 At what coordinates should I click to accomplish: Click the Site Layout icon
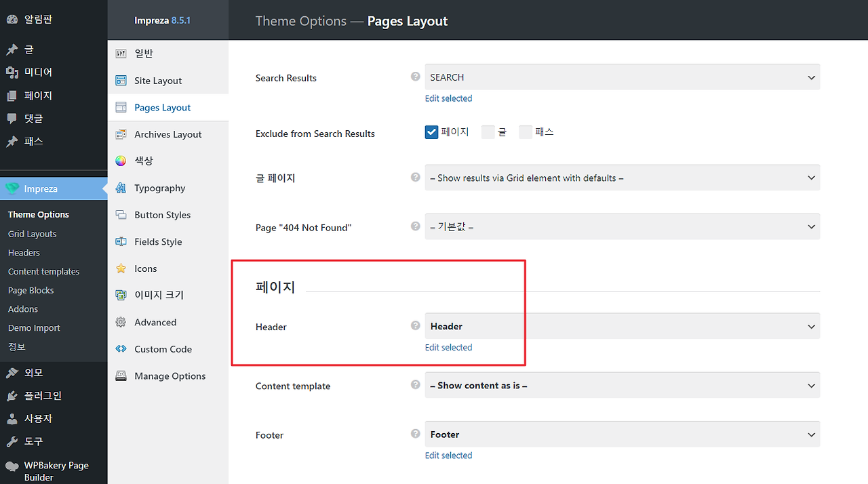click(x=121, y=81)
